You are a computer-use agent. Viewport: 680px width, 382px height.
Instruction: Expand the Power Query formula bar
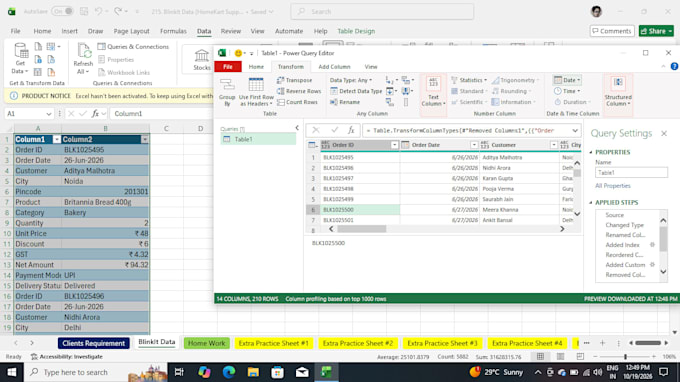(575, 131)
